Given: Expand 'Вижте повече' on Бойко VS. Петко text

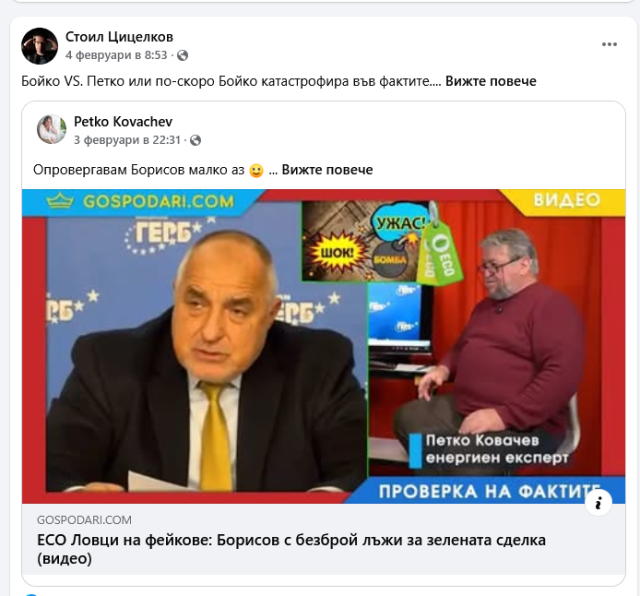Looking at the screenshot, I should point(491,81).
